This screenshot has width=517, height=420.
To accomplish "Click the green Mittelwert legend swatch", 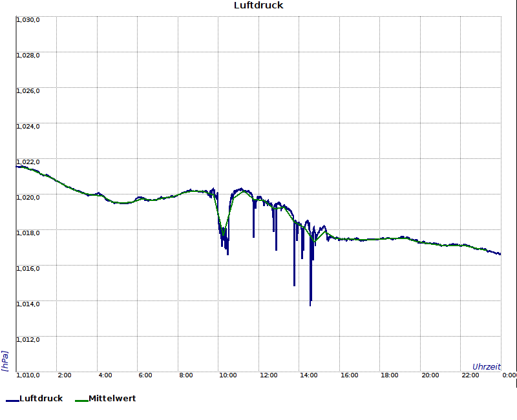I will (81, 401).
